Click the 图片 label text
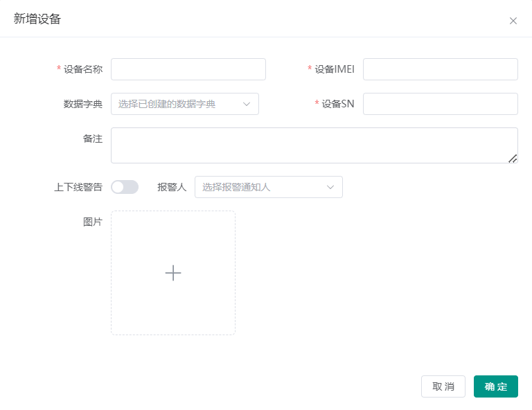The image size is (532, 410). pos(93,222)
